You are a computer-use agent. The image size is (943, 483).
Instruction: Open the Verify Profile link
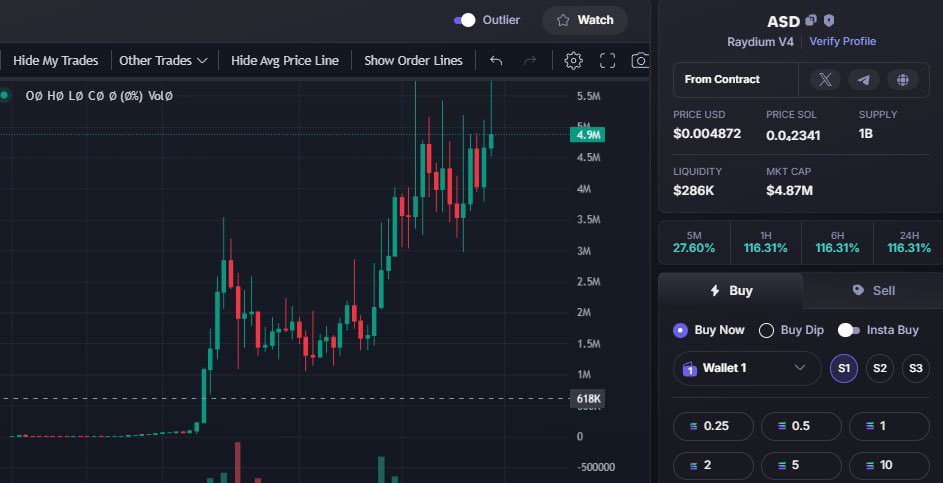coord(843,42)
